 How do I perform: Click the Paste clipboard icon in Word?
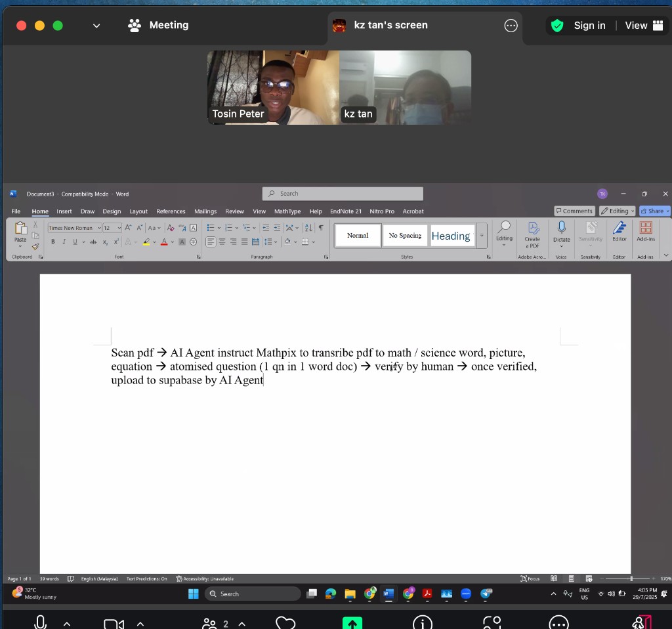click(x=20, y=228)
